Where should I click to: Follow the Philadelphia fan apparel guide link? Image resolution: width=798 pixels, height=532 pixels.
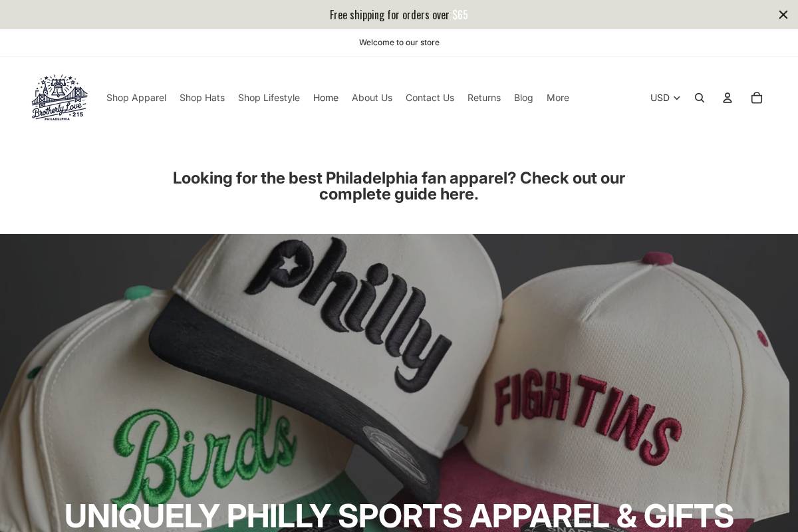point(399,186)
